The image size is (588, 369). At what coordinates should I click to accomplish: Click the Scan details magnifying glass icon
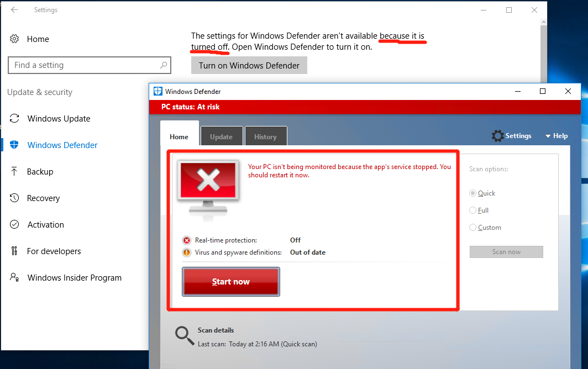(x=184, y=336)
